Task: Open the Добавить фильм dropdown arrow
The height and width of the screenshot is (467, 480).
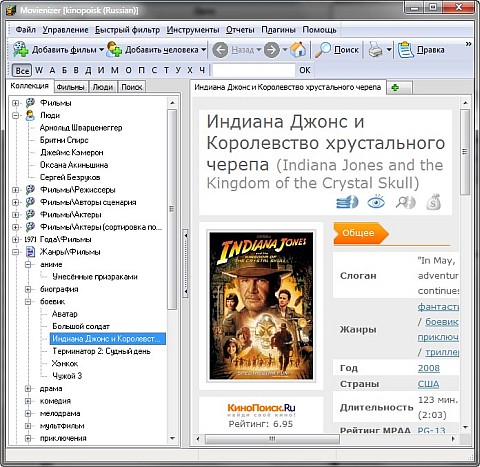Action: click(101, 50)
